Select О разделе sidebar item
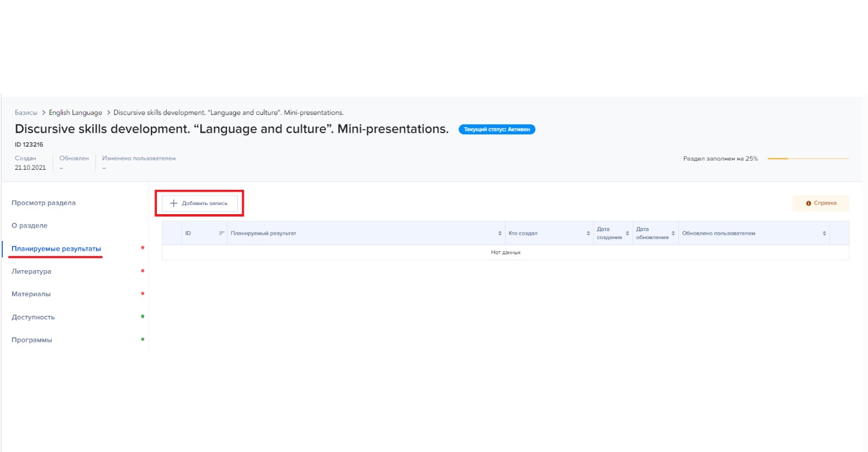Viewport: 868px width, 452px height. pos(30,226)
